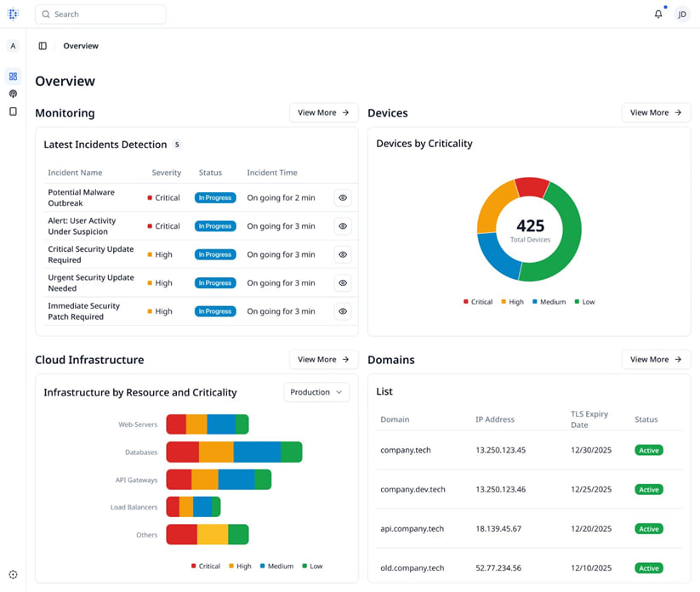Toggle the Critical legend item under Devices donut

click(x=477, y=302)
